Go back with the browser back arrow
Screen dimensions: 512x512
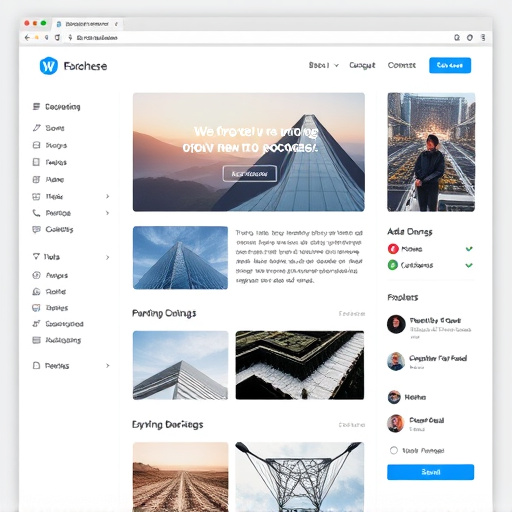tap(27, 38)
